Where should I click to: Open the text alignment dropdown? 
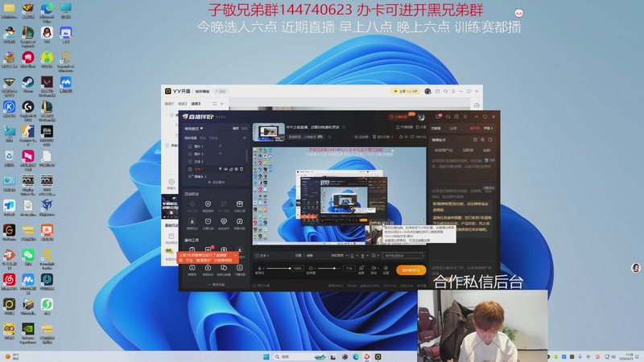tap(364, 255)
